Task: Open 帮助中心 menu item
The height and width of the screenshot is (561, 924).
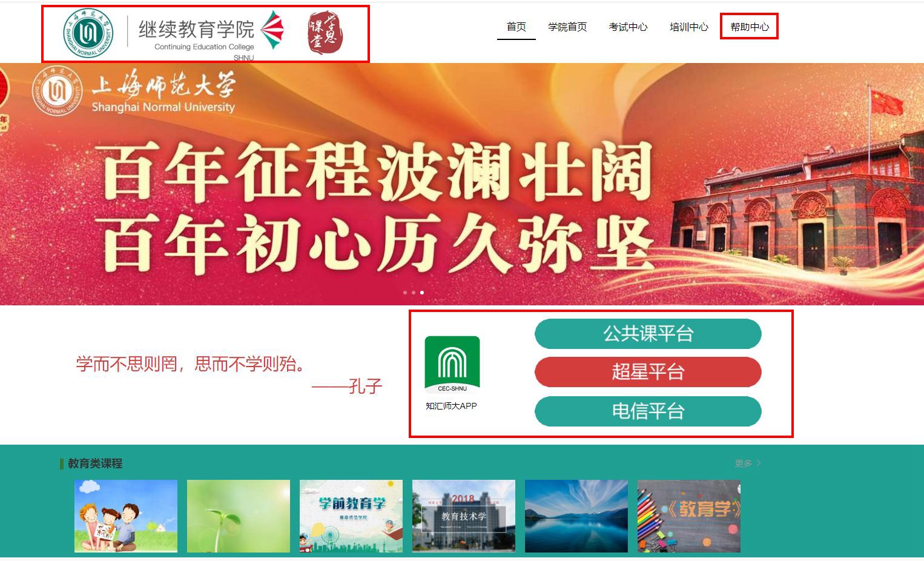Action: click(750, 27)
